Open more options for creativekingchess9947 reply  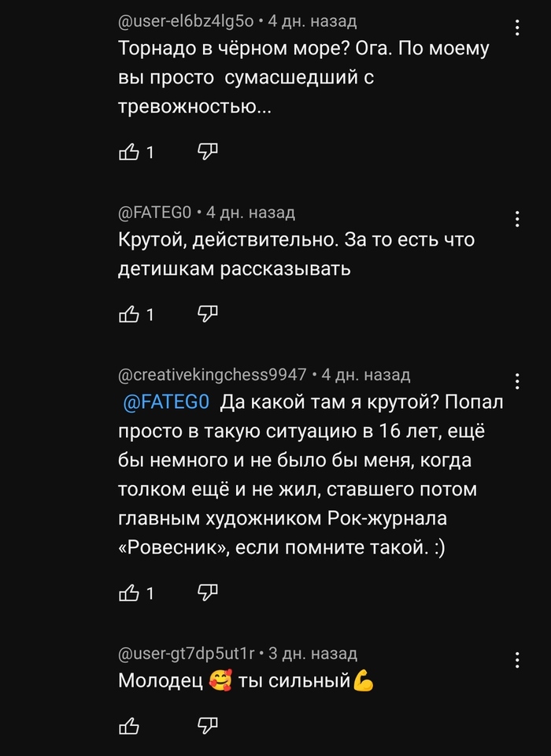pos(517,381)
